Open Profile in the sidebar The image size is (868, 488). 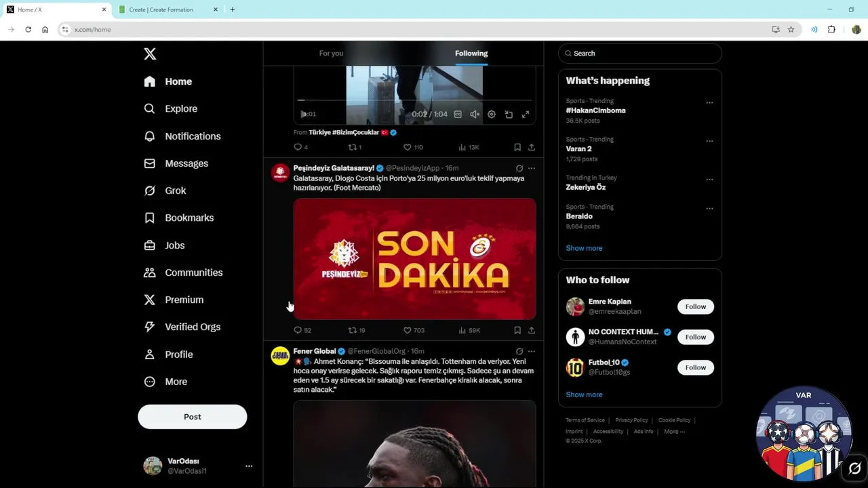tap(169, 354)
